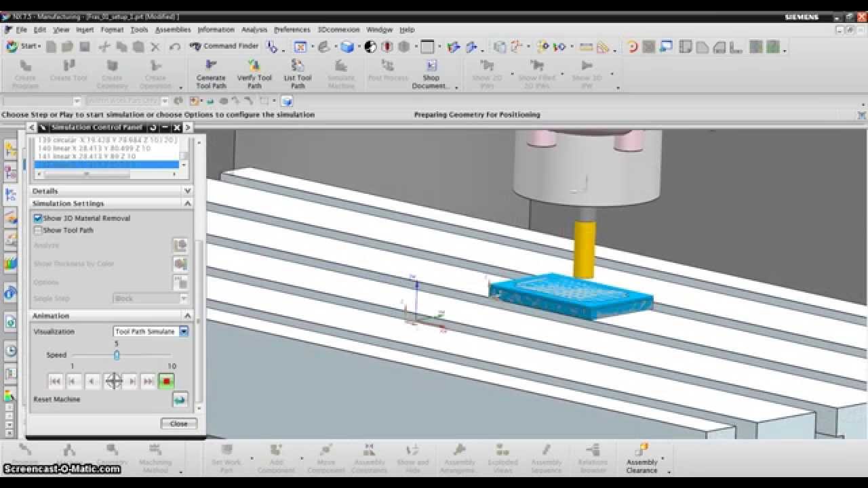Viewport: 868px width, 488px height.
Task: Click the measure angle triangle ruler icon
Action: pos(603,47)
